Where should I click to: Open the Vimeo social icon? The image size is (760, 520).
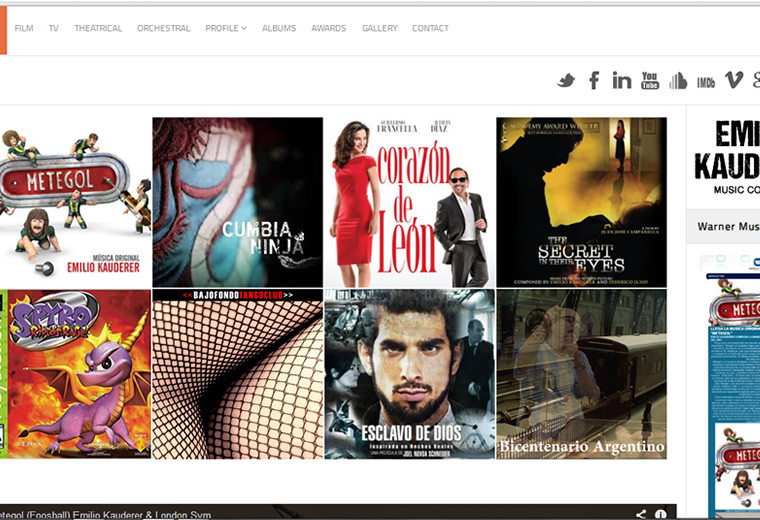point(734,80)
